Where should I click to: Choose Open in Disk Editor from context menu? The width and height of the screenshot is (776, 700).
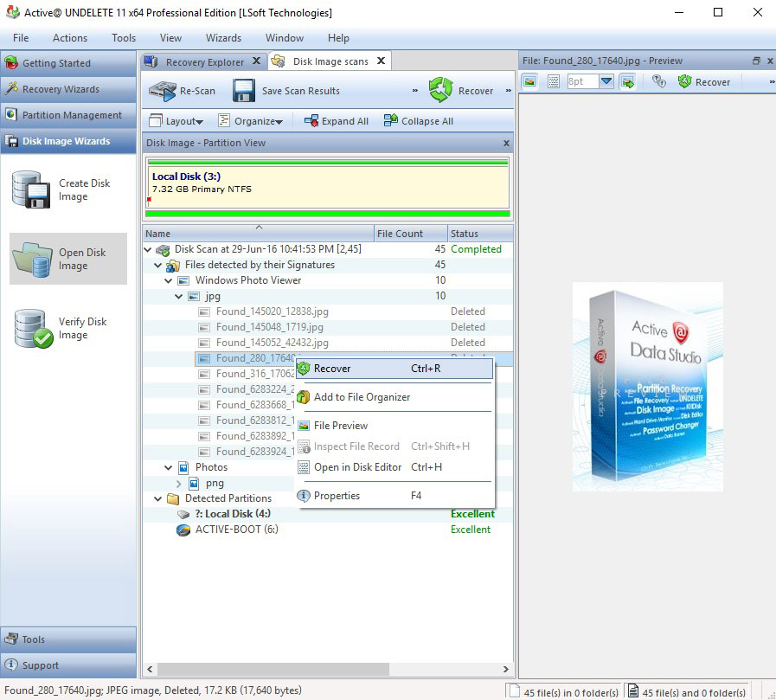(x=395, y=467)
